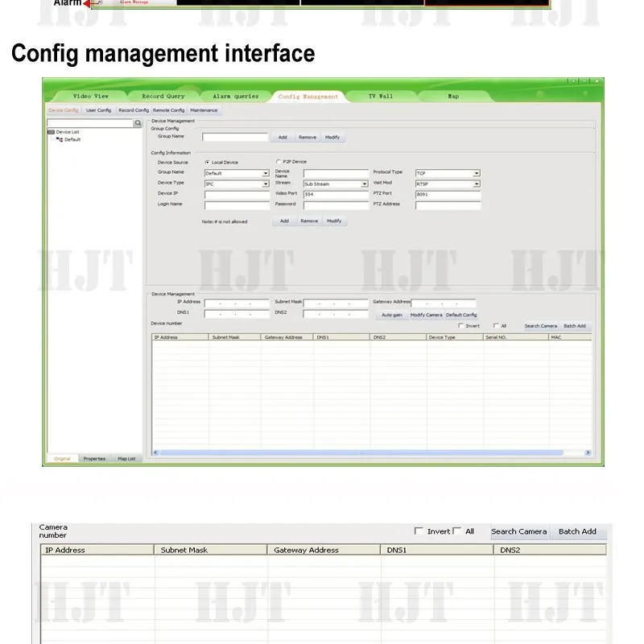Image resolution: width=644 pixels, height=644 pixels.
Task: Click the Device IP input field
Action: point(237,195)
